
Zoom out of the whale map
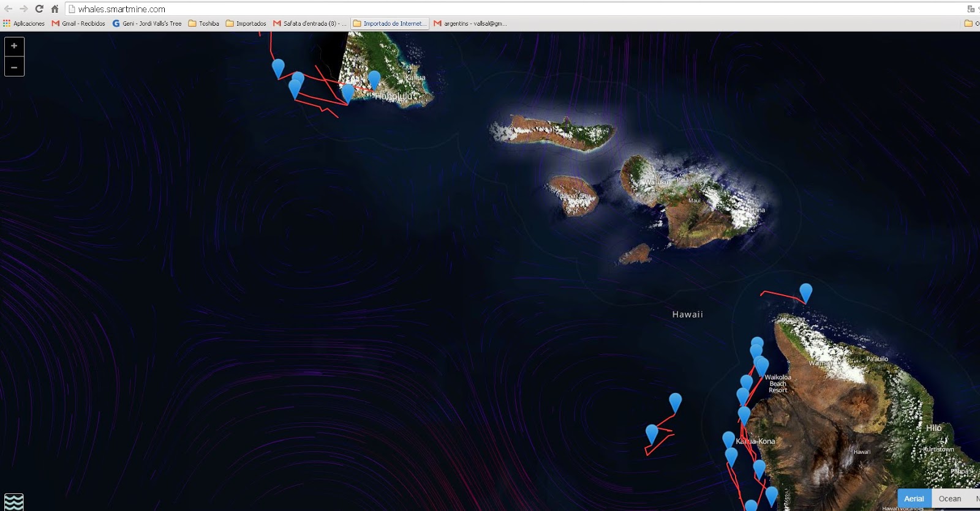point(14,67)
